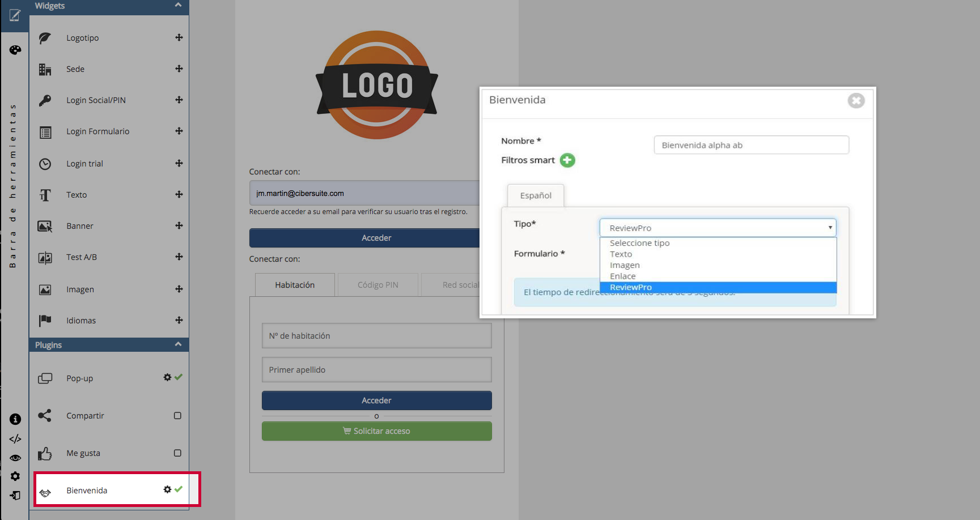
Task: Open the info icon in sidebar
Action: [x=15, y=419]
